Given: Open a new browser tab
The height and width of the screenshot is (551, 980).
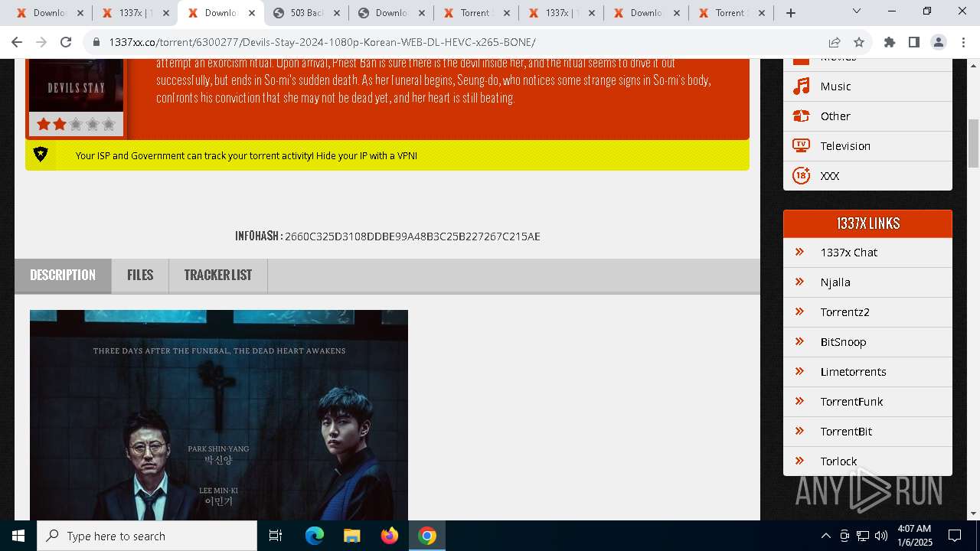Looking at the screenshot, I should pyautogui.click(x=791, y=13).
